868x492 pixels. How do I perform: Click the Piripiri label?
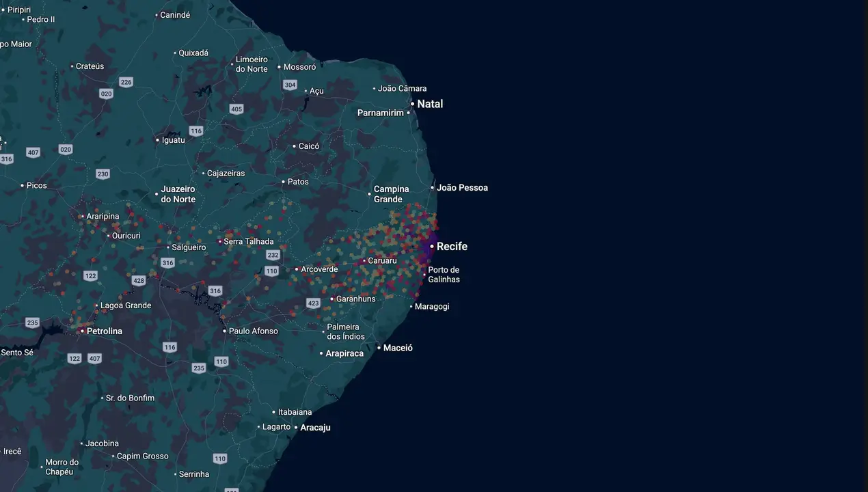pos(19,10)
